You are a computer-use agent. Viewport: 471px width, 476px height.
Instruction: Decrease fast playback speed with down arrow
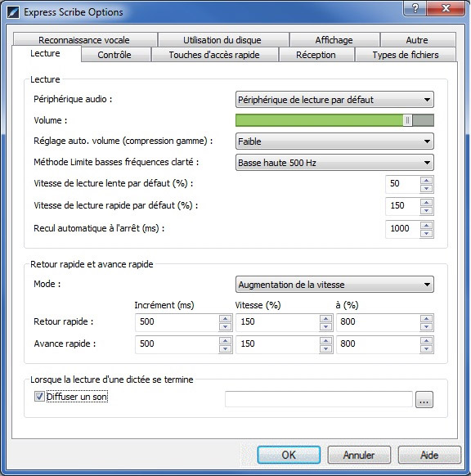(x=426, y=210)
